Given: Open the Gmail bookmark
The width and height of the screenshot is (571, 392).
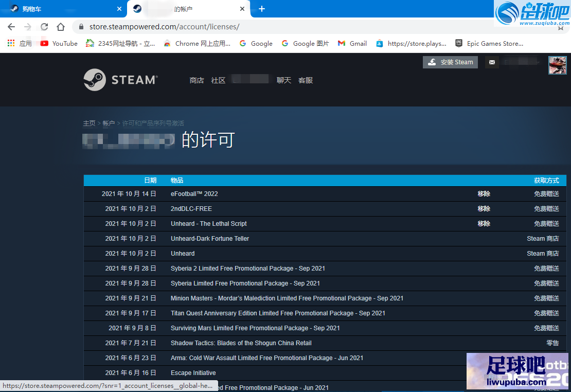Looking at the screenshot, I should point(352,43).
